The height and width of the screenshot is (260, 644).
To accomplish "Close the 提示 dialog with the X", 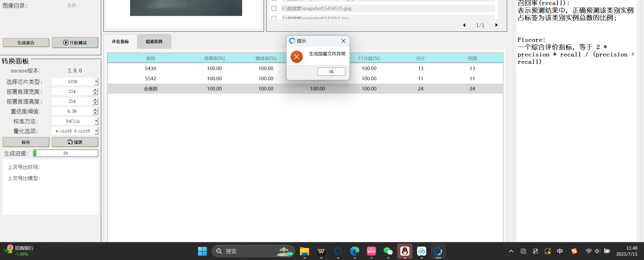I will pos(343,41).
